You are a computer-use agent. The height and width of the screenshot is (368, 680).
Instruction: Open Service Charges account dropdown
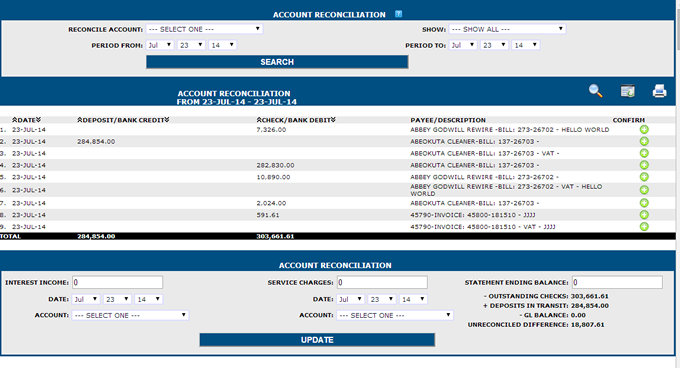(x=395, y=315)
